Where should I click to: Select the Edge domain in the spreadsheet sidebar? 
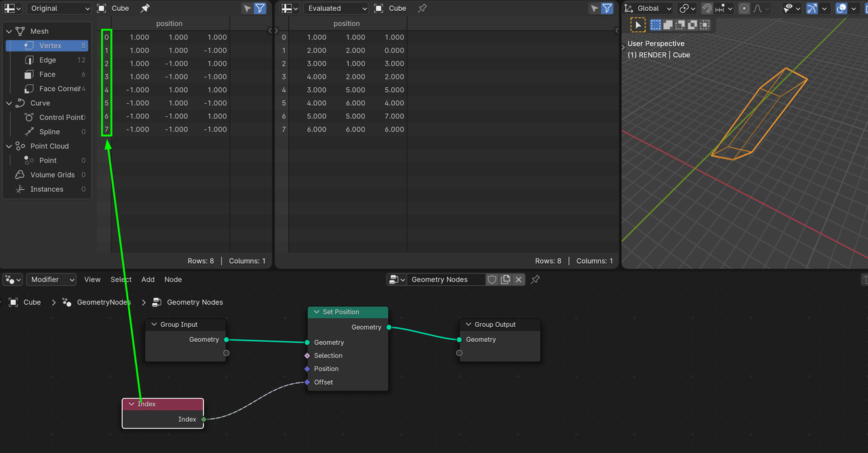[x=47, y=60]
